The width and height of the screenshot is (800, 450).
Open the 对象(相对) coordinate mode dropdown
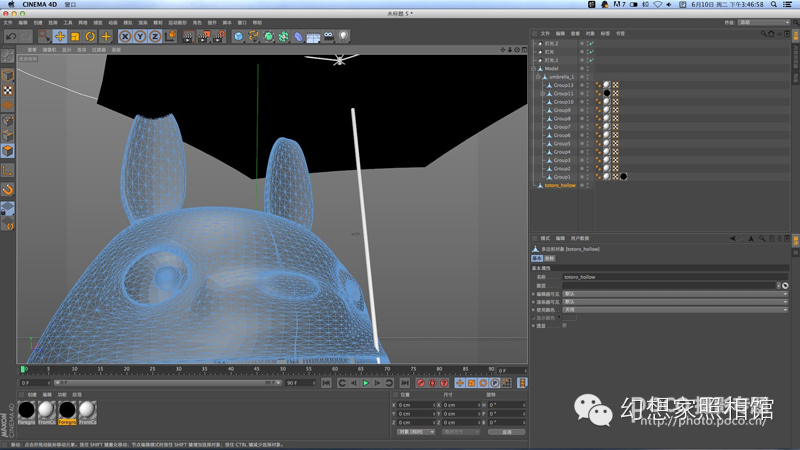(416, 432)
